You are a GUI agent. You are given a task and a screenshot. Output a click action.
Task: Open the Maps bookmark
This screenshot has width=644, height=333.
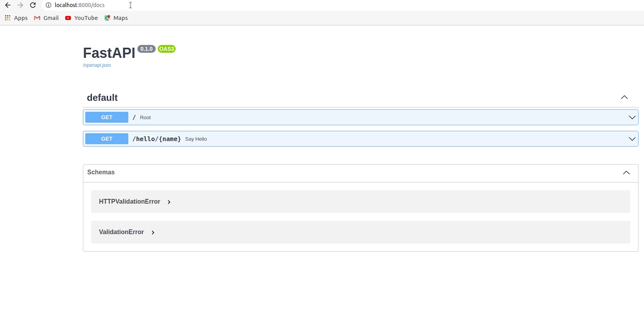pos(116,18)
